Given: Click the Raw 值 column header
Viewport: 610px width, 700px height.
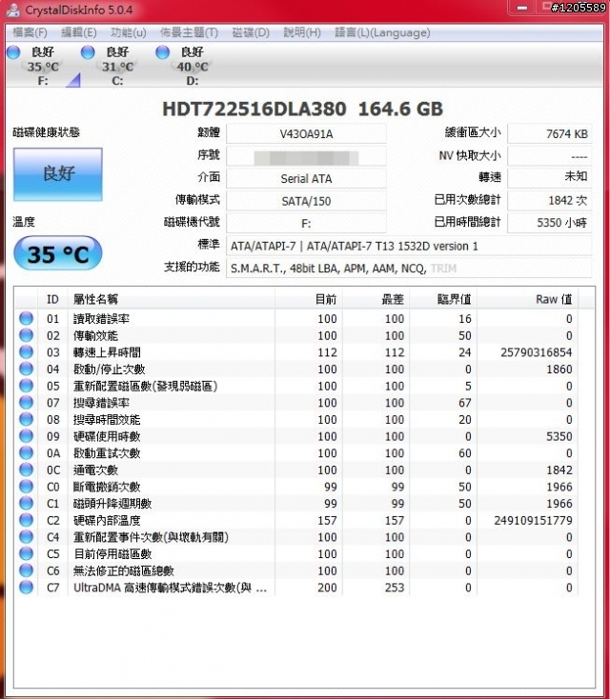Looking at the screenshot, I should pyautogui.click(x=527, y=299).
